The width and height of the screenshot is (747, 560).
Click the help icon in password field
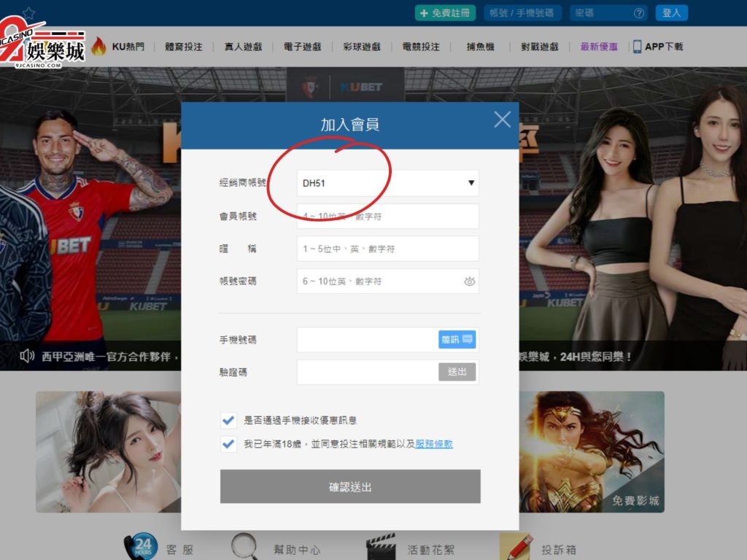(x=639, y=13)
